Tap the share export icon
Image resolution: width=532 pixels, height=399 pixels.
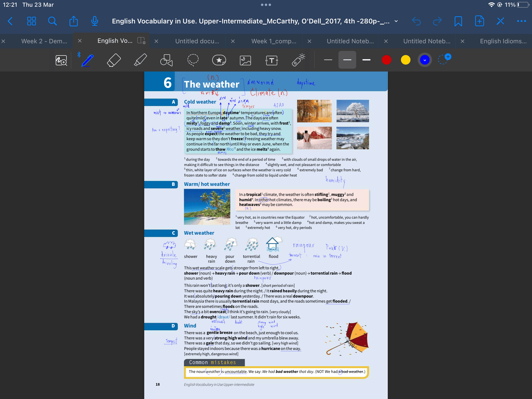74,21
